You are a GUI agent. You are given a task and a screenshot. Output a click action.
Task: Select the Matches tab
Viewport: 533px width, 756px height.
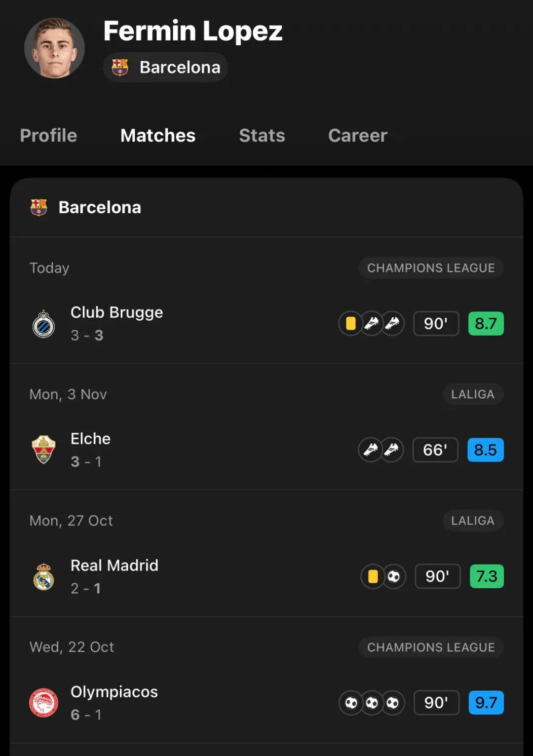click(x=157, y=135)
